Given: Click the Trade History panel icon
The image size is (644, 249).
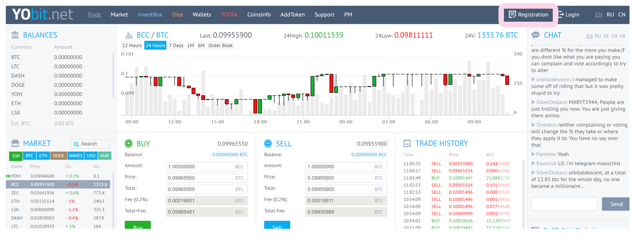Looking at the screenshot, I should 407,143.
